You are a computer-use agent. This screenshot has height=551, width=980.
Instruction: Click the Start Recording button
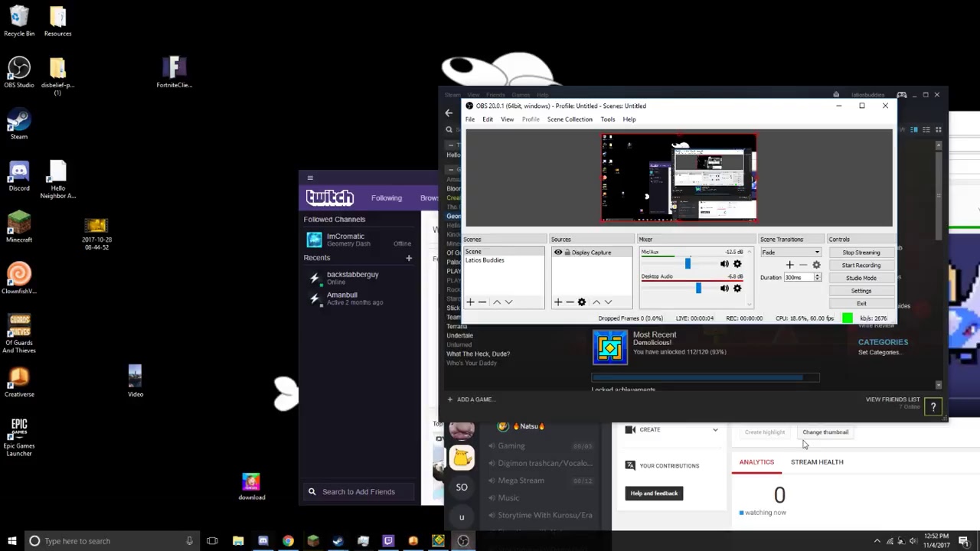coord(861,266)
